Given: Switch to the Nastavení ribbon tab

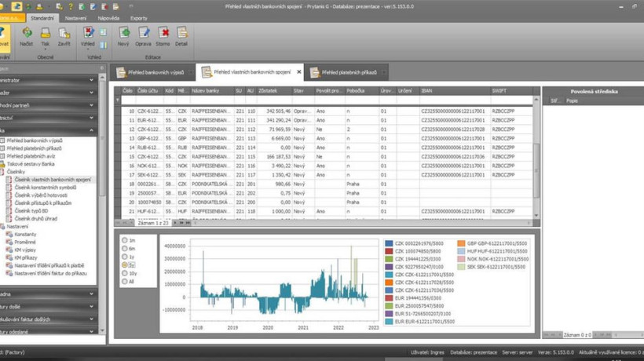Looking at the screenshot, I should pos(75,16).
